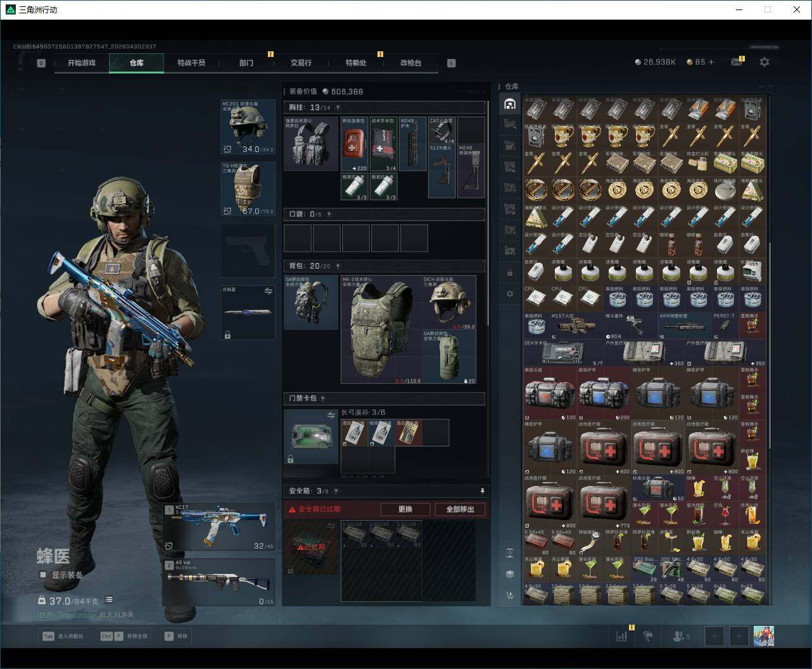The height and width of the screenshot is (669, 812).
Task: Open the warehouse sidebar gear icon
Action: (510, 294)
